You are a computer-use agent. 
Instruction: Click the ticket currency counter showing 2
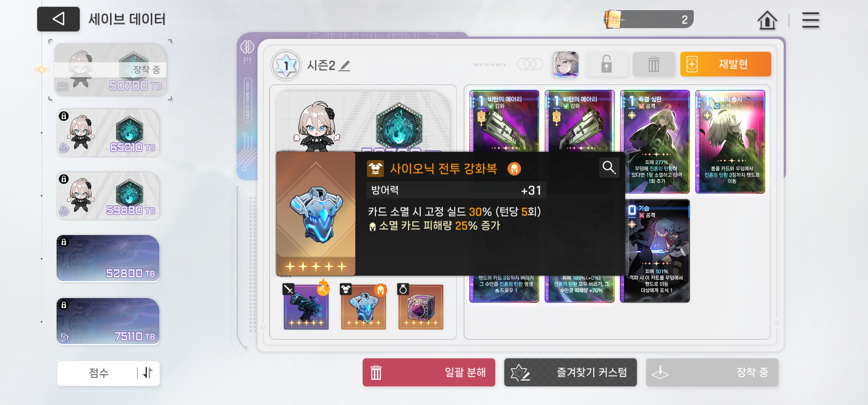click(x=649, y=19)
